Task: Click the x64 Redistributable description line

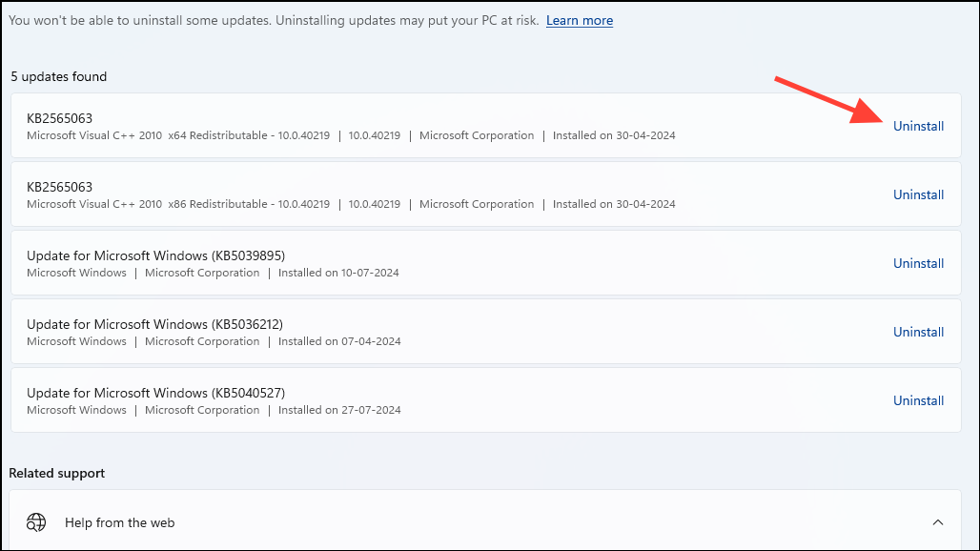Action: click(351, 135)
